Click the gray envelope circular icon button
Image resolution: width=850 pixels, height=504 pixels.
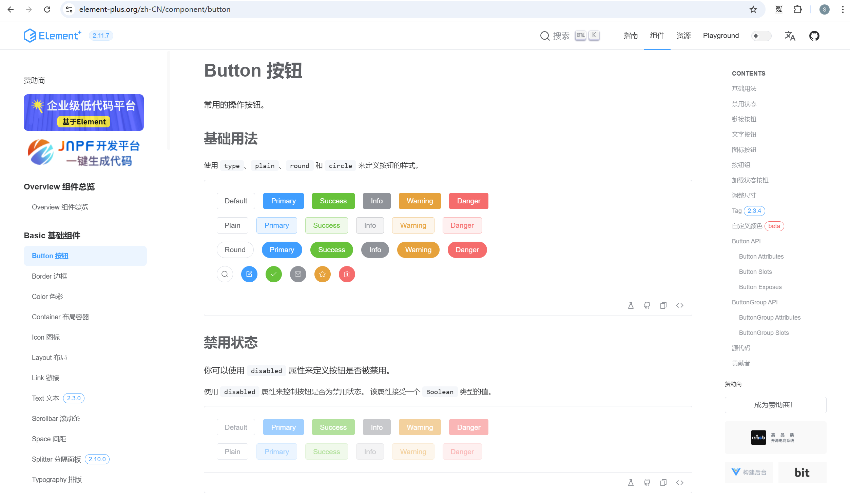[x=298, y=274]
